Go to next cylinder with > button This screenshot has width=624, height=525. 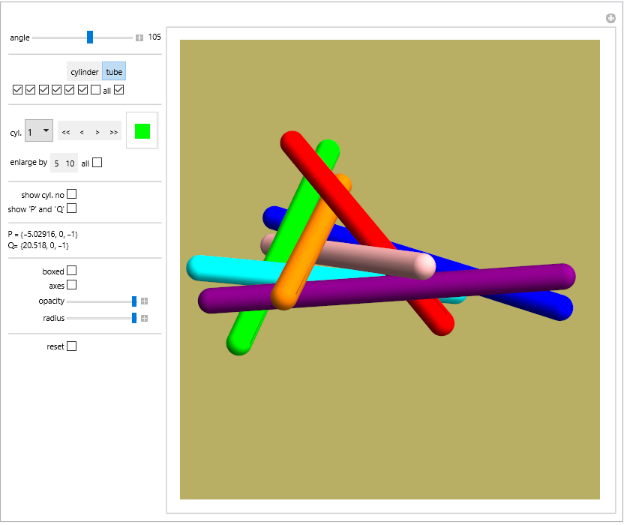pyautogui.click(x=97, y=132)
